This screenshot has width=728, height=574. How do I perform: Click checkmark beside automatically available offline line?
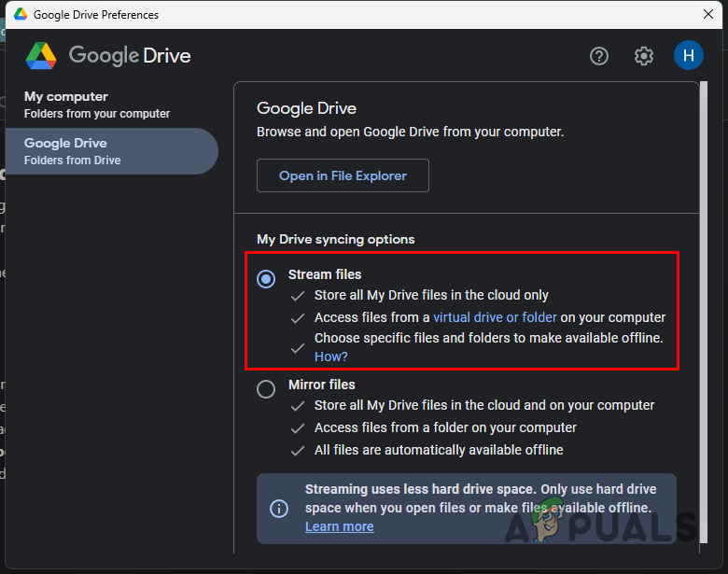[298, 451]
